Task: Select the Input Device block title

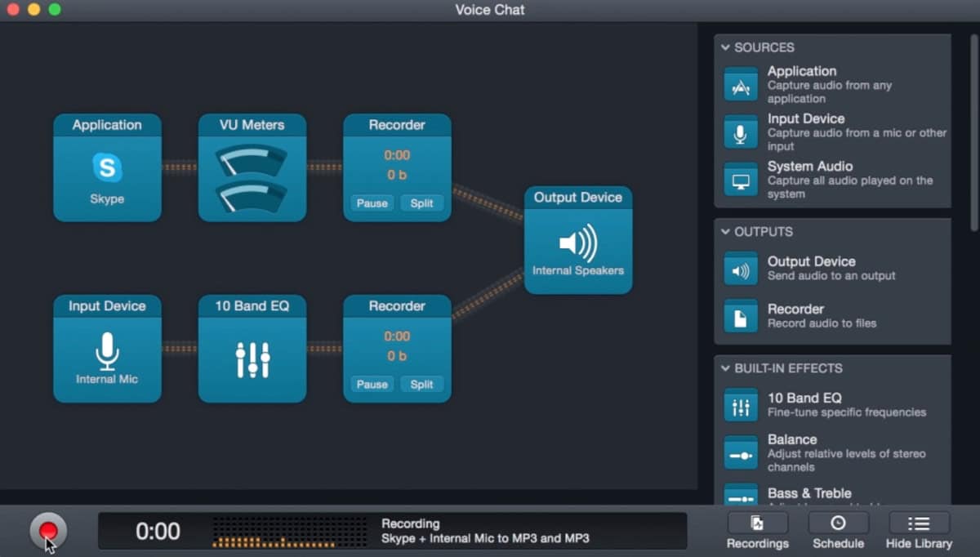Action: tap(107, 306)
